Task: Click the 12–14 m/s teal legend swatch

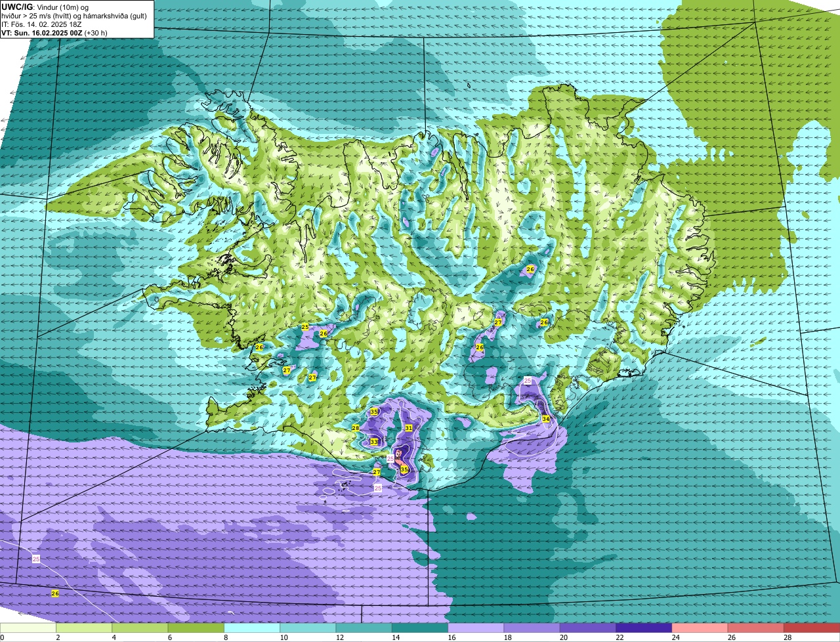Action: [364, 628]
